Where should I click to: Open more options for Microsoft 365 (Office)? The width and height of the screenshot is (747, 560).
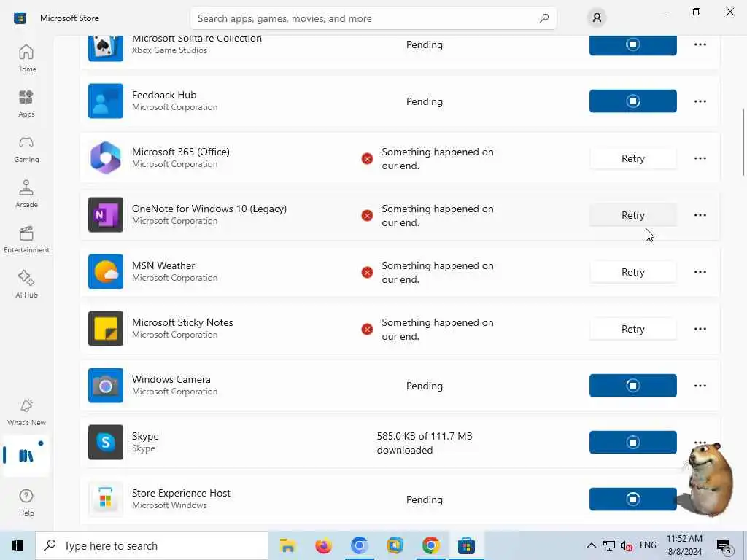point(700,158)
